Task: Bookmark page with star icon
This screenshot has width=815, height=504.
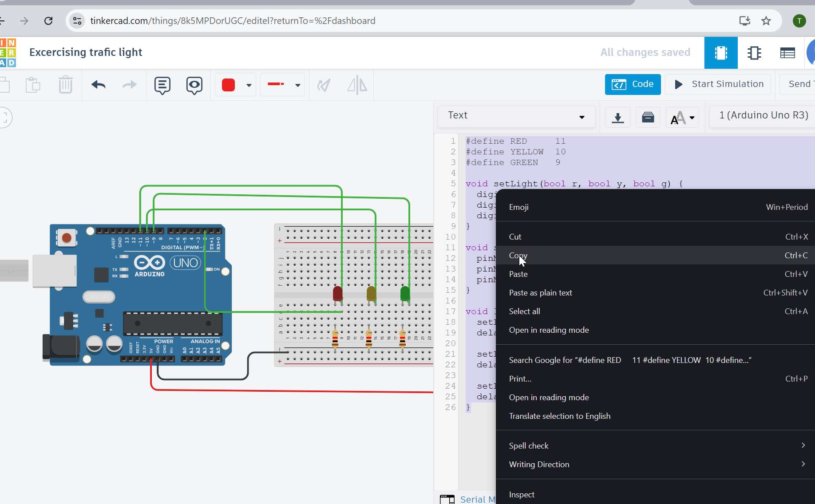Action: [766, 21]
